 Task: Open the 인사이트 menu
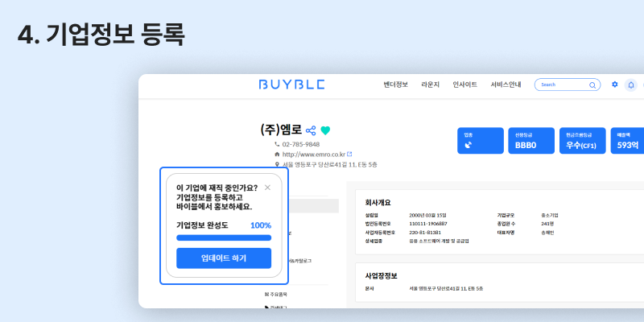coord(464,85)
